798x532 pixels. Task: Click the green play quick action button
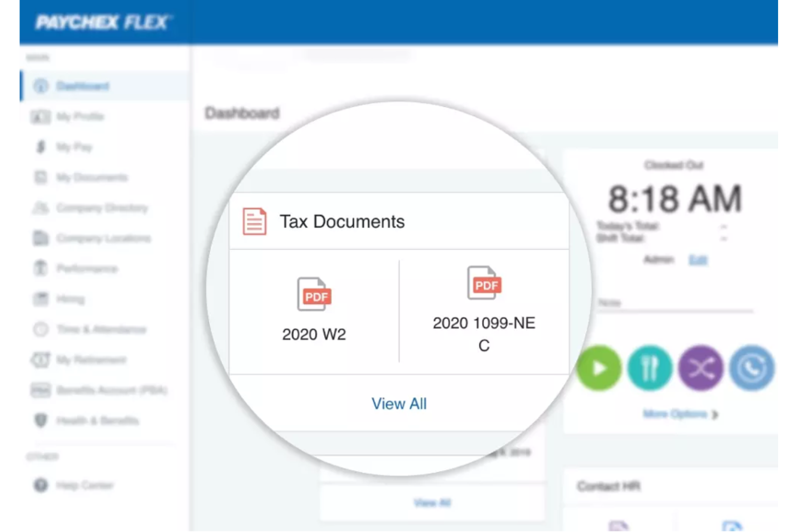tap(598, 368)
